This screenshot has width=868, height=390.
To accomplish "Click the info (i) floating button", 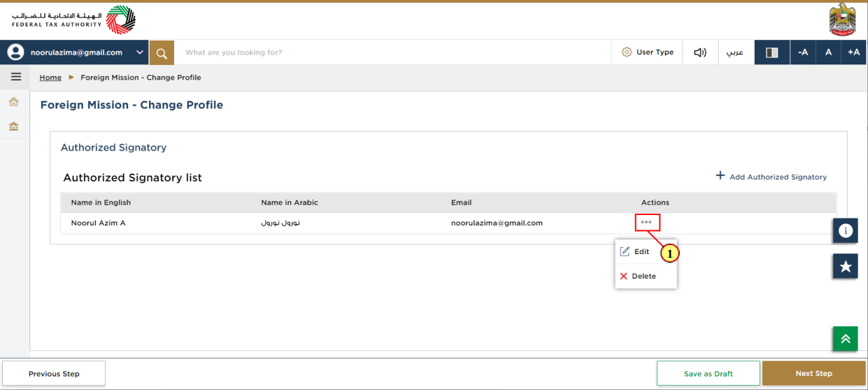I will (x=846, y=230).
